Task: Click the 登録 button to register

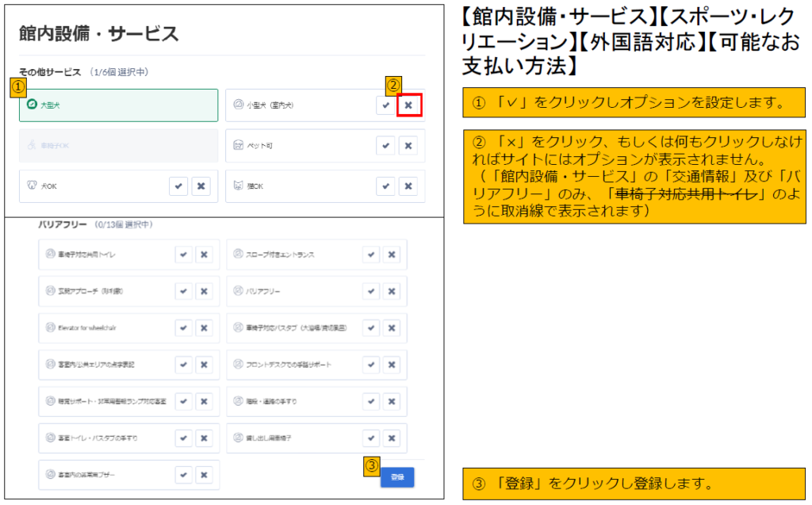Action: tap(396, 476)
